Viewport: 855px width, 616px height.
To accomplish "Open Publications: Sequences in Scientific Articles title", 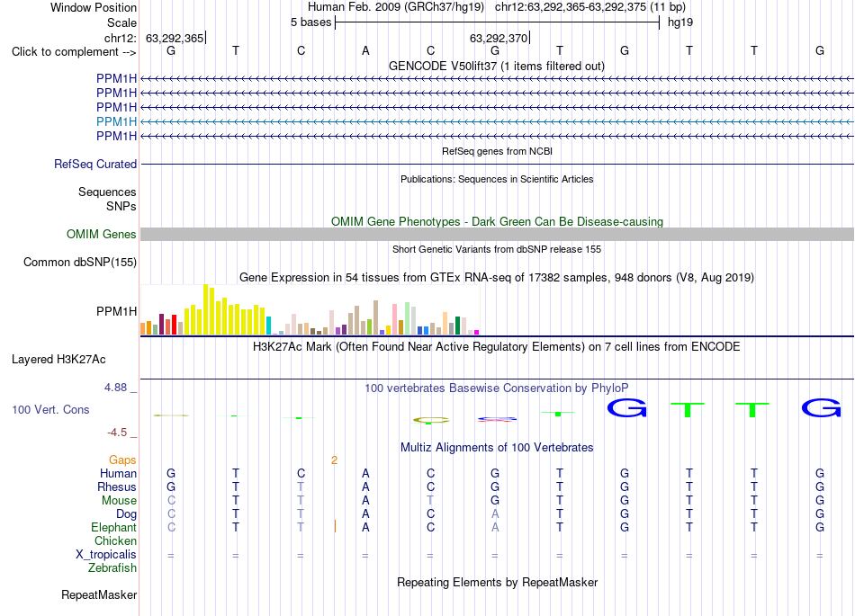I will pos(497,179).
